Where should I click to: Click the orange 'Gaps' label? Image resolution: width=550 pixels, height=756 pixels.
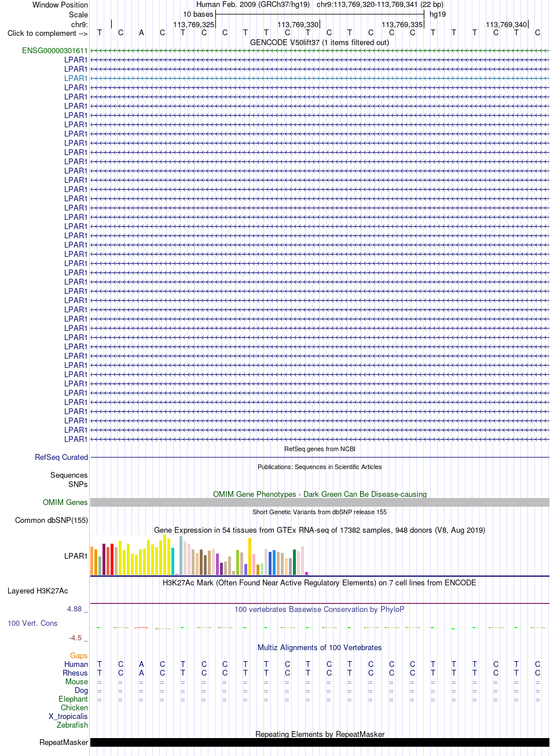79,655
